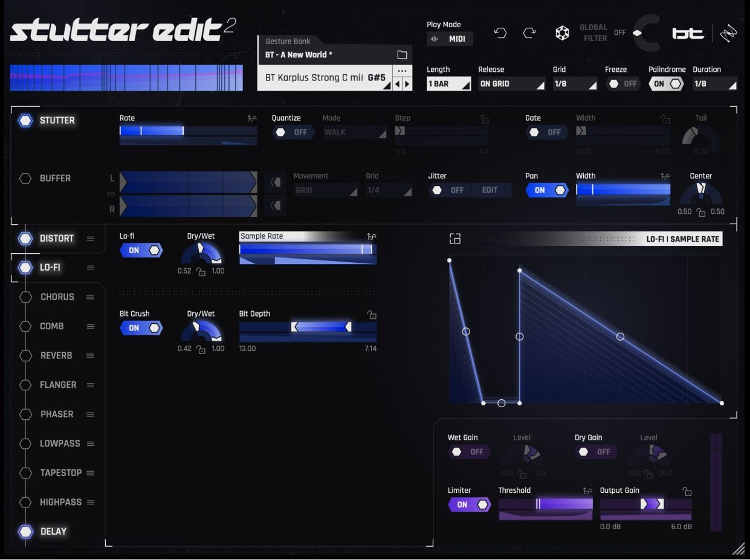Image resolution: width=750 pixels, height=560 pixels.
Task: Click the Output Gain lock icon
Action: click(687, 491)
